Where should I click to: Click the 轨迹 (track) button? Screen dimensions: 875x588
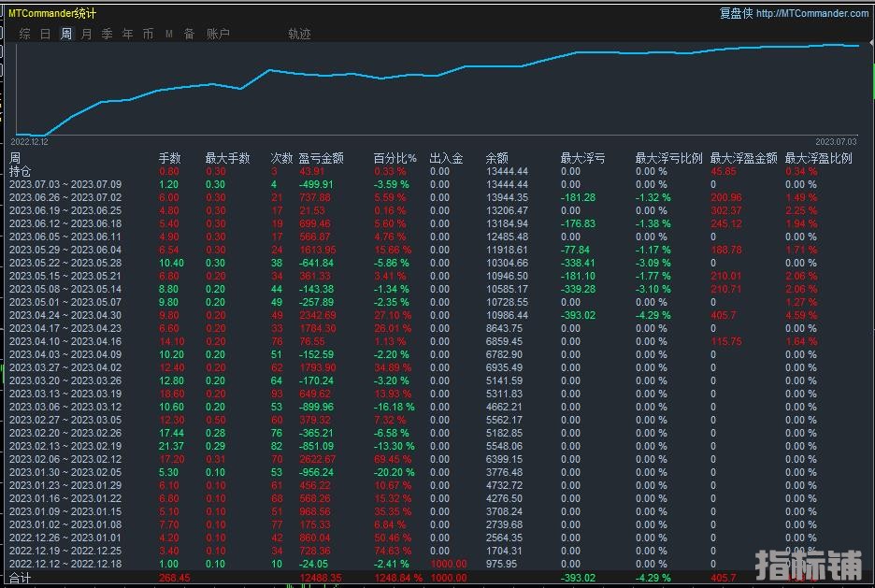click(x=299, y=34)
